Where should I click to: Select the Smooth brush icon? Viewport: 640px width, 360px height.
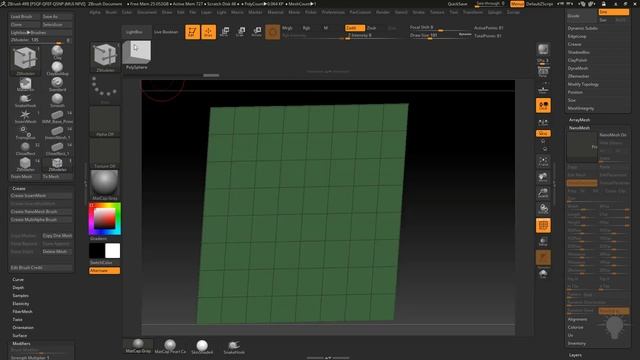pos(57,100)
